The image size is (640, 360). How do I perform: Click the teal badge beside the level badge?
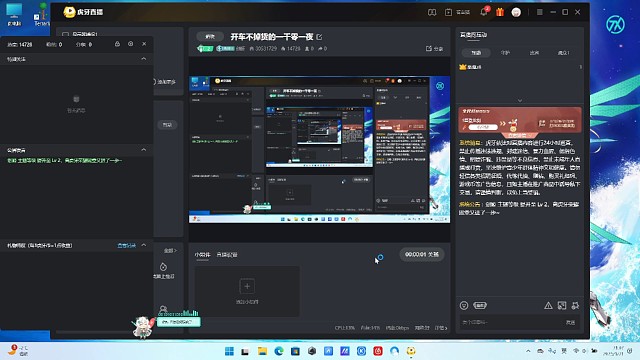point(225,49)
